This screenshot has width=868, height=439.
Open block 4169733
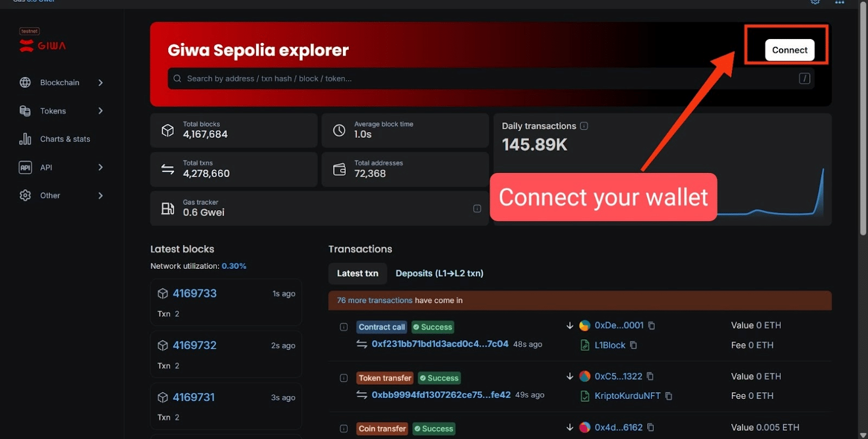pyautogui.click(x=195, y=293)
